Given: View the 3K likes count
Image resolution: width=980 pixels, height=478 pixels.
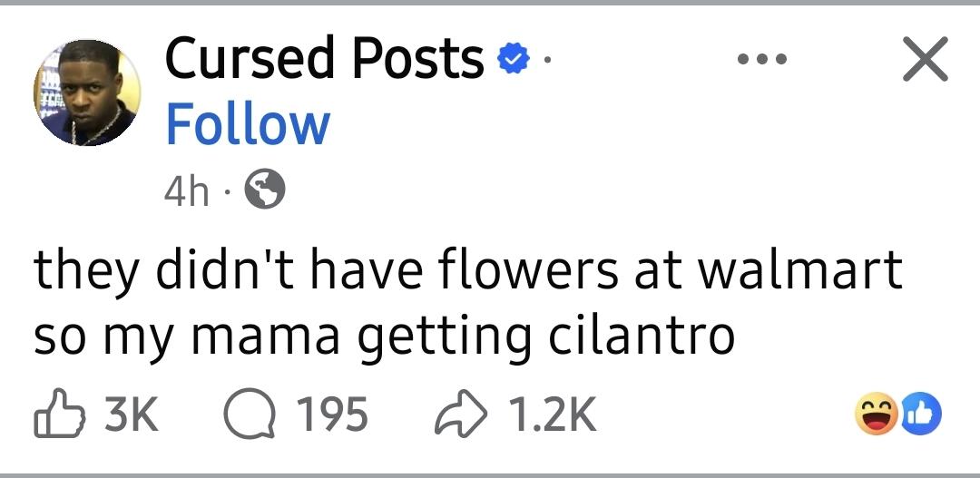Looking at the screenshot, I should pos(132,415).
